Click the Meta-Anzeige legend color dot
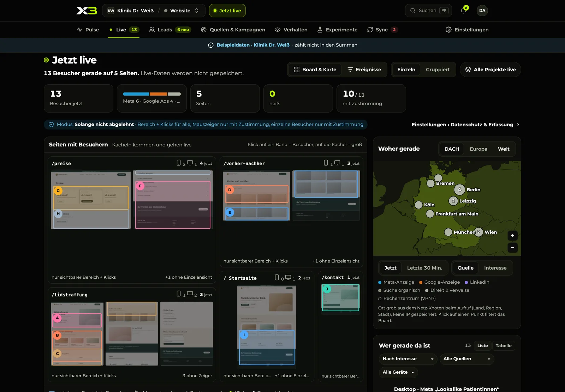Viewport: 565px width, 392px height. [380, 282]
